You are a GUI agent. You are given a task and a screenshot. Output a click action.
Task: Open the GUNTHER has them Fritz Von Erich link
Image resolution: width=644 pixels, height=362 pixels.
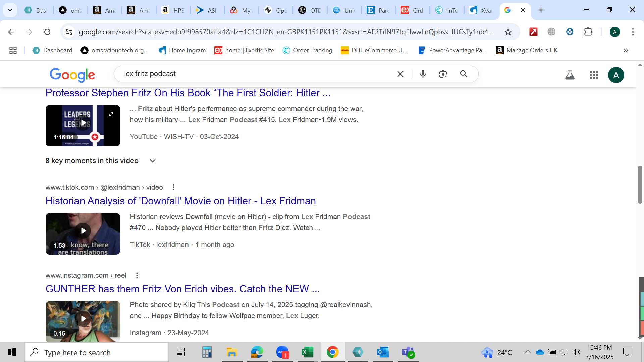pyautogui.click(x=182, y=289)
